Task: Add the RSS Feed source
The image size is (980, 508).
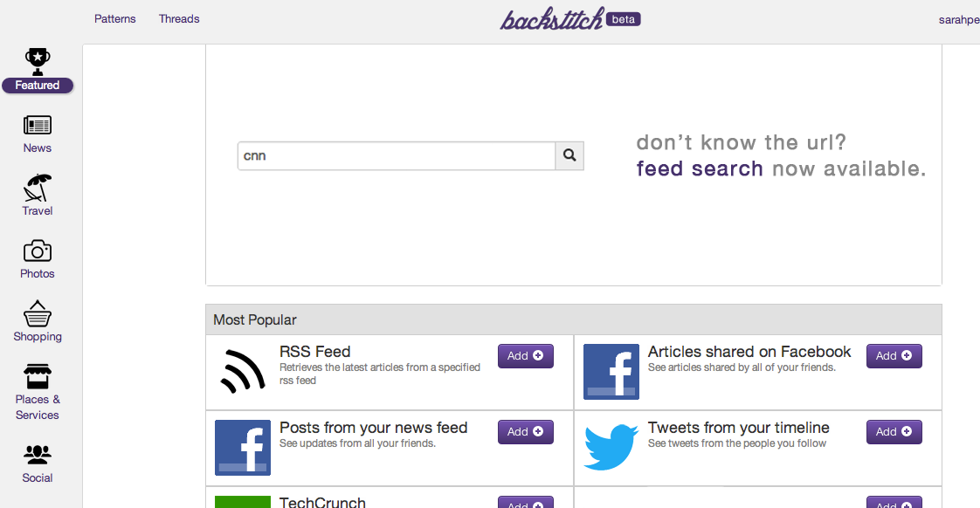Action: pyautogui.click(x=525, y=356)
